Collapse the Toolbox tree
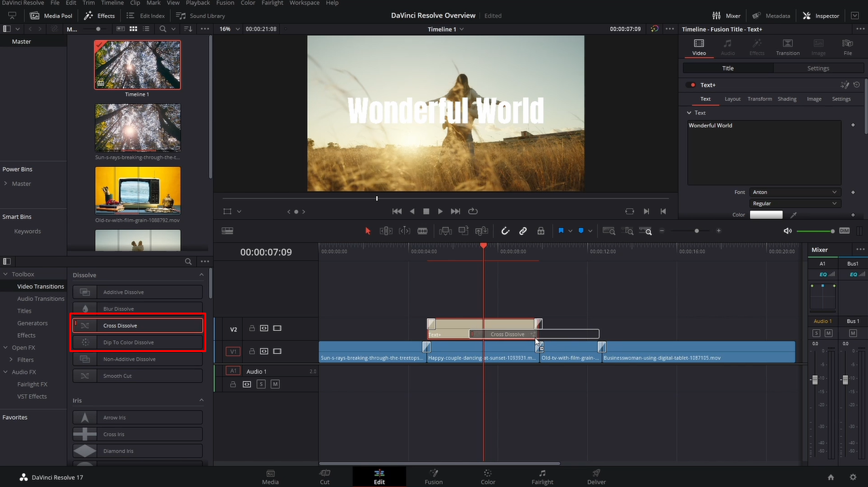The image size is (868, 487). 5,274
